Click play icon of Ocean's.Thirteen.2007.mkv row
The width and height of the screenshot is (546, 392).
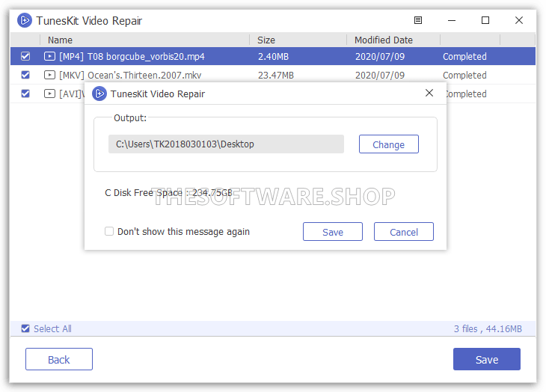[49, 75]
